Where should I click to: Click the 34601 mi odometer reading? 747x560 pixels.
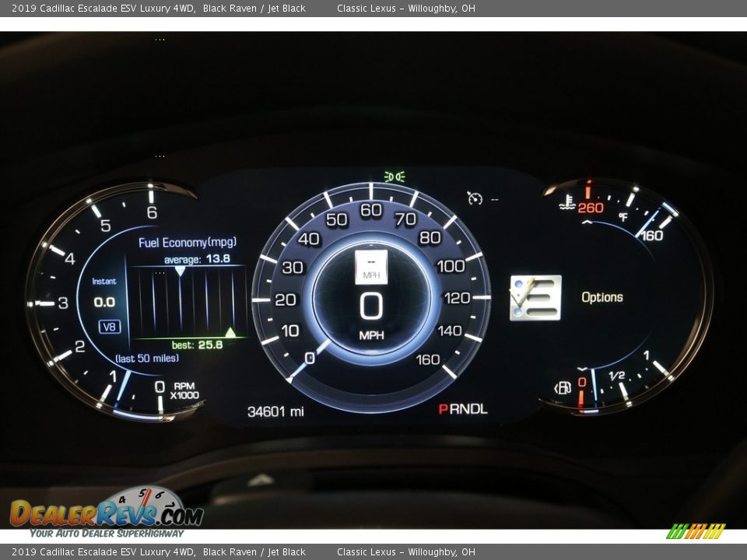click(x=275, y=411)
